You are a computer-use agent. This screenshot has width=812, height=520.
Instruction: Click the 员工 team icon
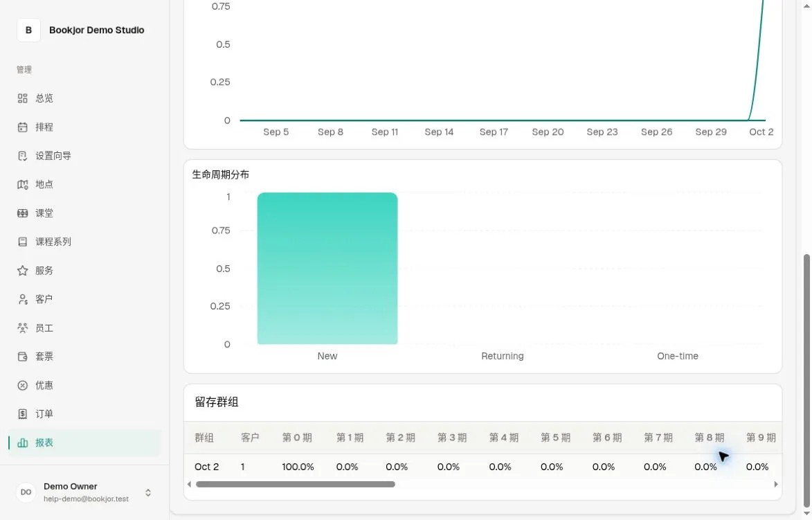coord(22,328)
